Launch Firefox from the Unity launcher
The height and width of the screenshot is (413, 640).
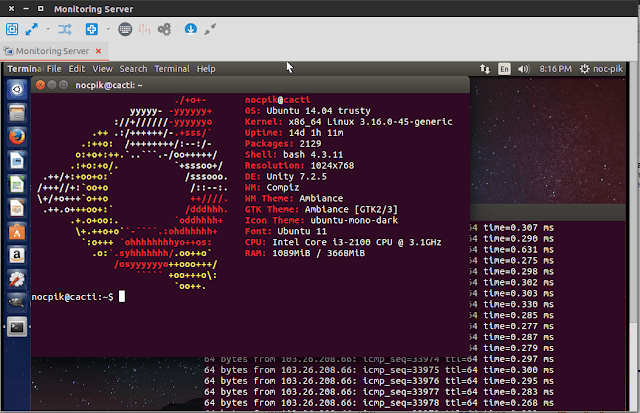click(17, 137)
